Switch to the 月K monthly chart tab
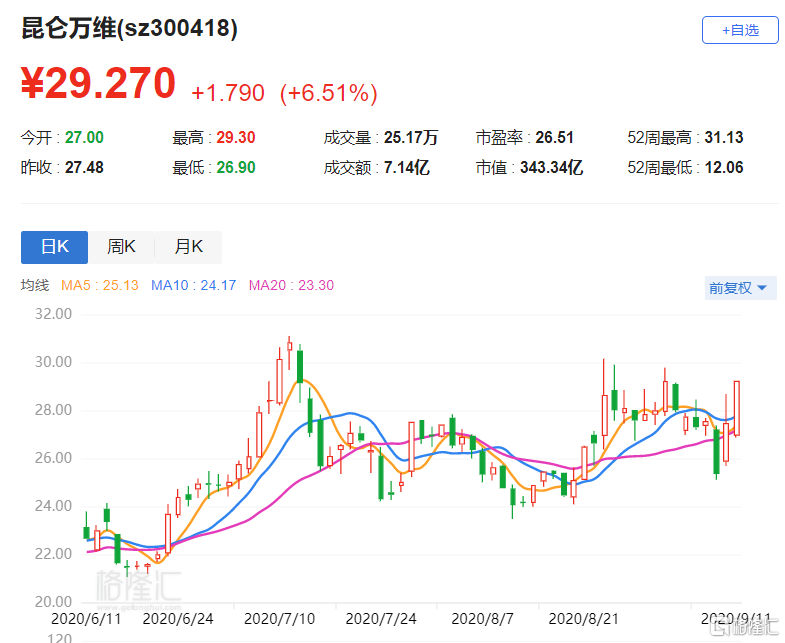This screenshot has width=785, height=643. coord(188,247)
